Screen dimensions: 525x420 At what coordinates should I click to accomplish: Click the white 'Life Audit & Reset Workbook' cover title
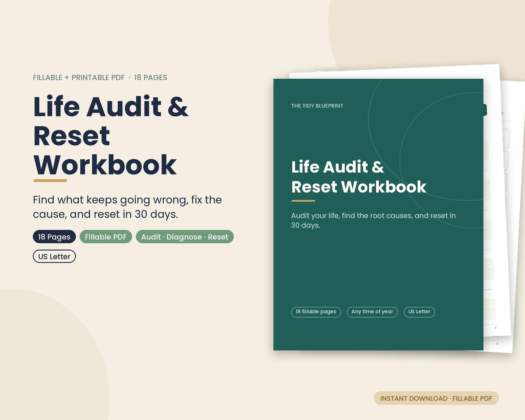[x=359, y=177]
